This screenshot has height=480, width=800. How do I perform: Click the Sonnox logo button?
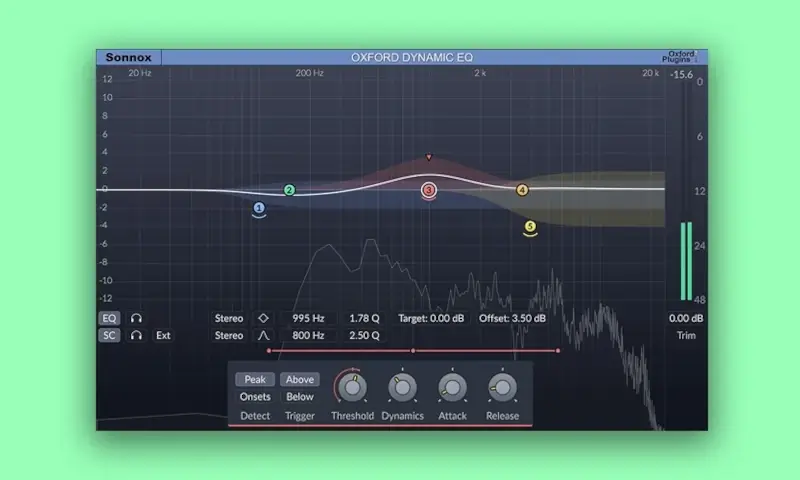tap(129, 57)
